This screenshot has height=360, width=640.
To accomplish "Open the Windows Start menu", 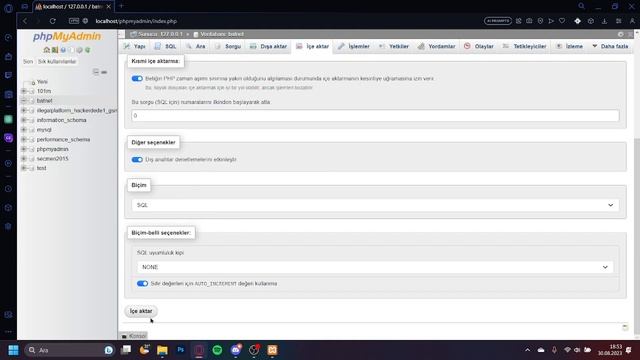I will (x=13, y=350).
